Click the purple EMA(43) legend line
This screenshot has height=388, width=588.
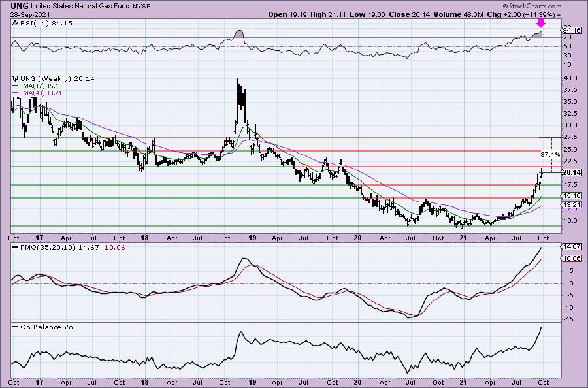click(x=16, y=93)
